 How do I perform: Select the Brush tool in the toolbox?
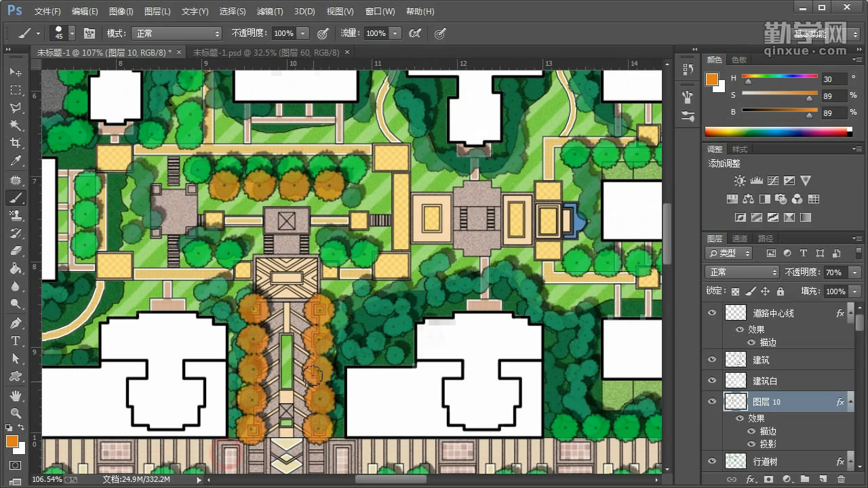pyautogui.click(x=15, y=198)
